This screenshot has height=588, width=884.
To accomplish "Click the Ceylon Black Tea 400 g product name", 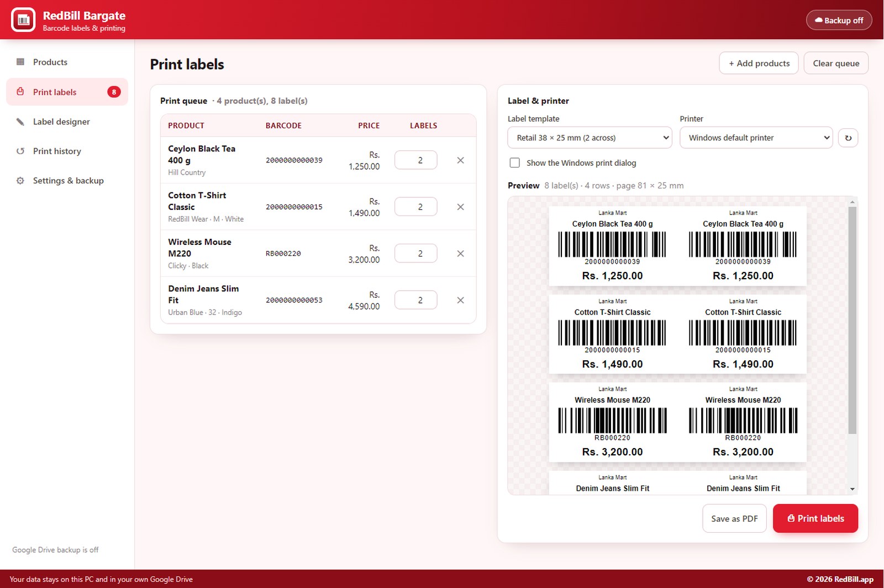I will tap(202, 154).
